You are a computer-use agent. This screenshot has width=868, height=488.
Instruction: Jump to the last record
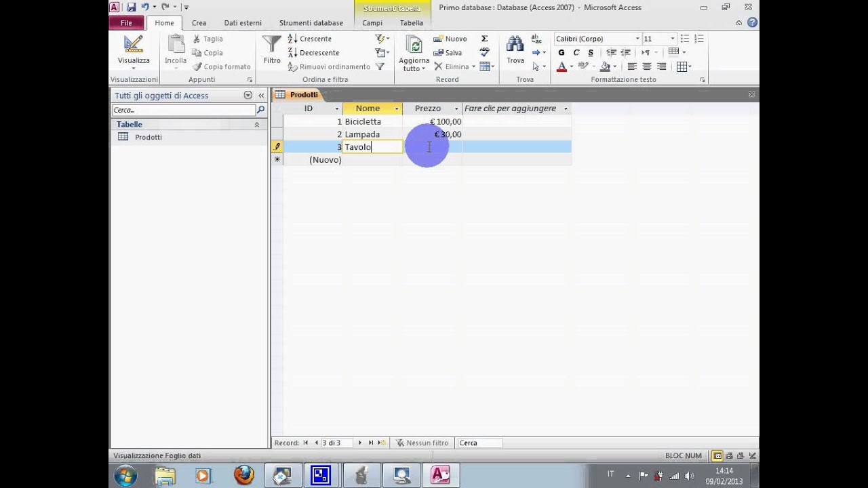[371, 443]
